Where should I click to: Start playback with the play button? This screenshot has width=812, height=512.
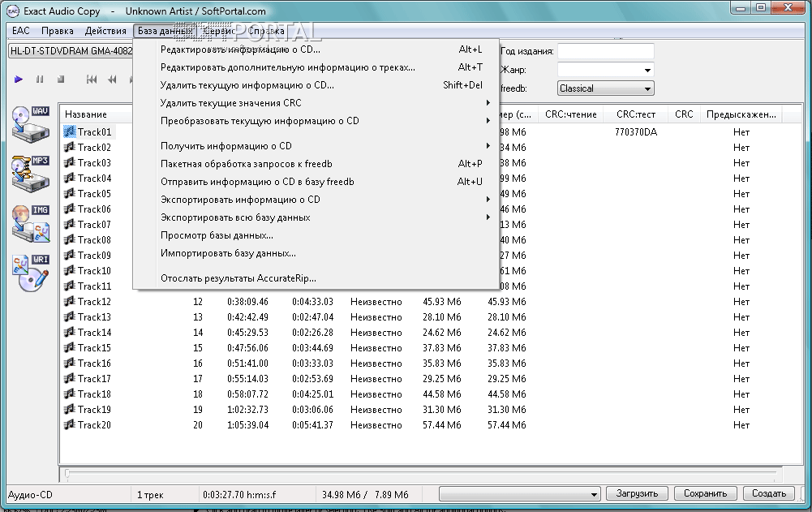point(19,80)
